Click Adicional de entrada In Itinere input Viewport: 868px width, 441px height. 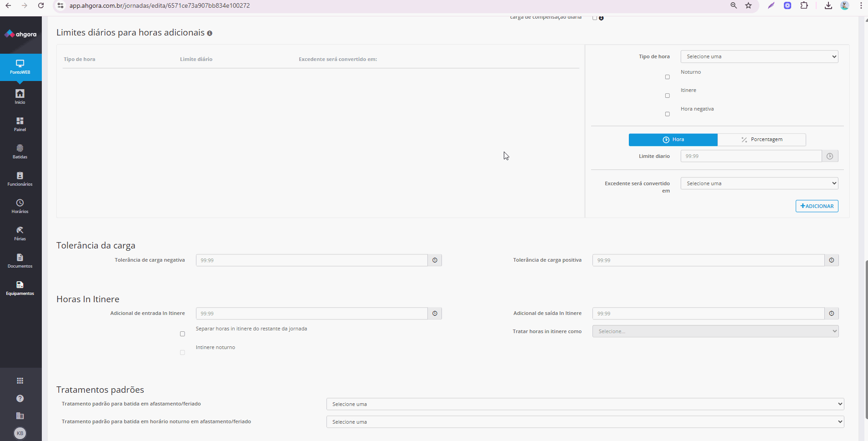[312, 314]
